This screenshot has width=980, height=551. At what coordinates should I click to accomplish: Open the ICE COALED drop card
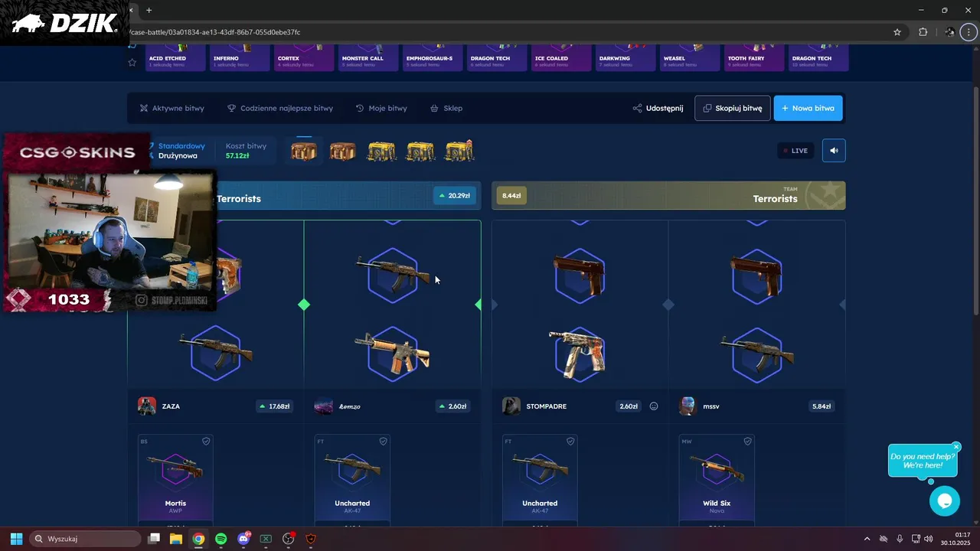pyautogui.click(x=562, y=58)
